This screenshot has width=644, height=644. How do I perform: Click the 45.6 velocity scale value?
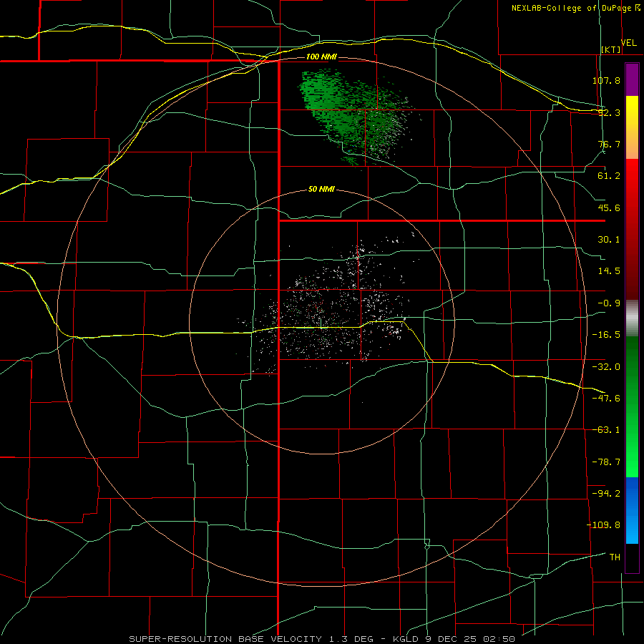(609, 208)
